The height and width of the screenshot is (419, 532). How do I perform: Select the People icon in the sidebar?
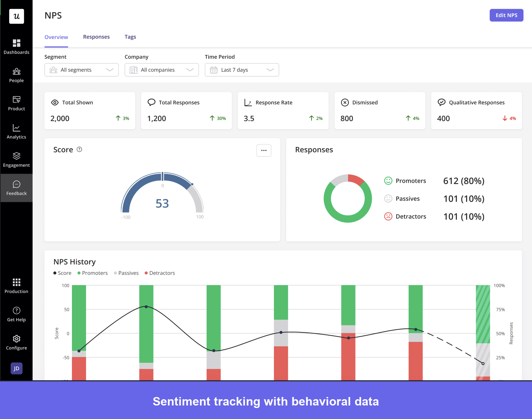tap(16, 74)
